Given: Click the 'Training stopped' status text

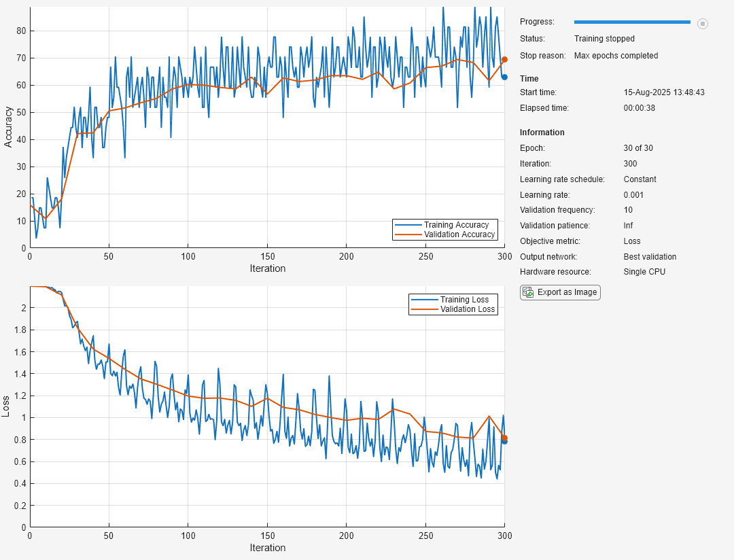Looking at the screenshot, I should [604, 38].
